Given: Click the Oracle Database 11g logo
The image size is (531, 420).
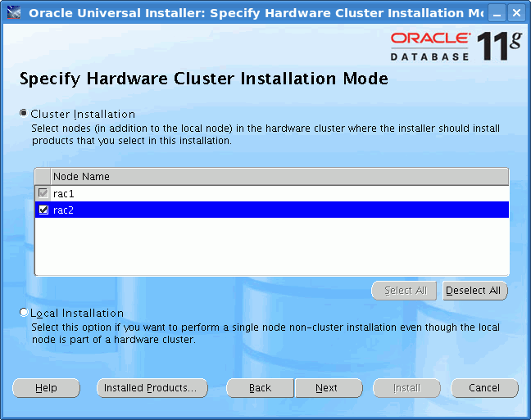Looking at the screenshot, I should (x=456, y=47).
